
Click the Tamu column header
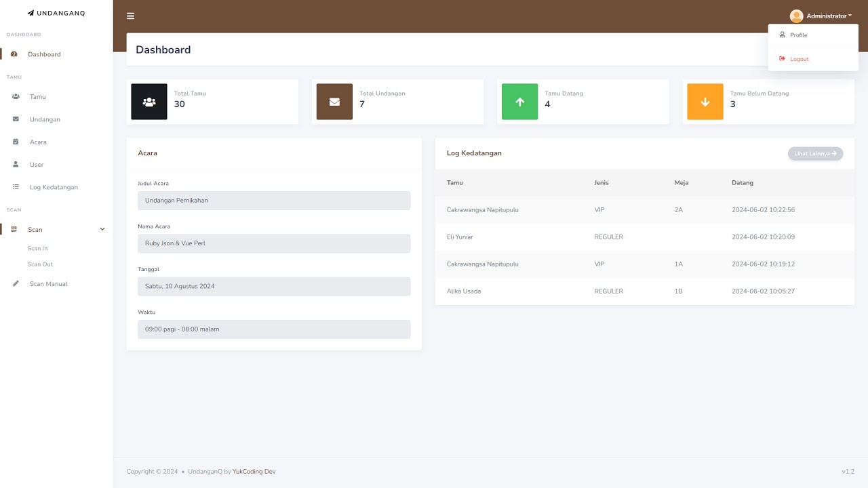(x=454, y=183)
